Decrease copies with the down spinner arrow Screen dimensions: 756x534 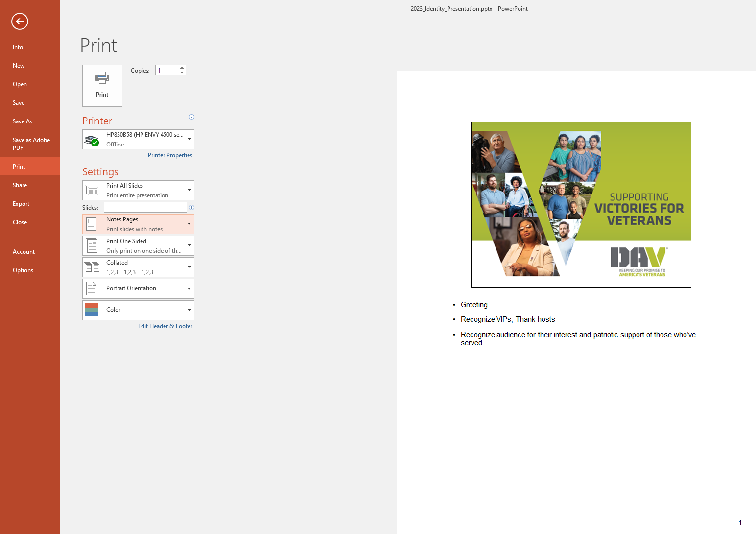tap(182, 73)
